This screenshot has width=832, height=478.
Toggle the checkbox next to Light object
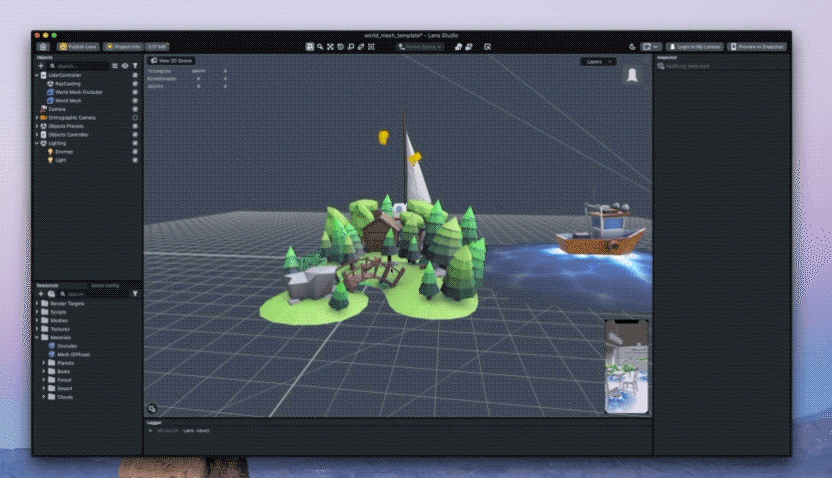pos(135,160)
